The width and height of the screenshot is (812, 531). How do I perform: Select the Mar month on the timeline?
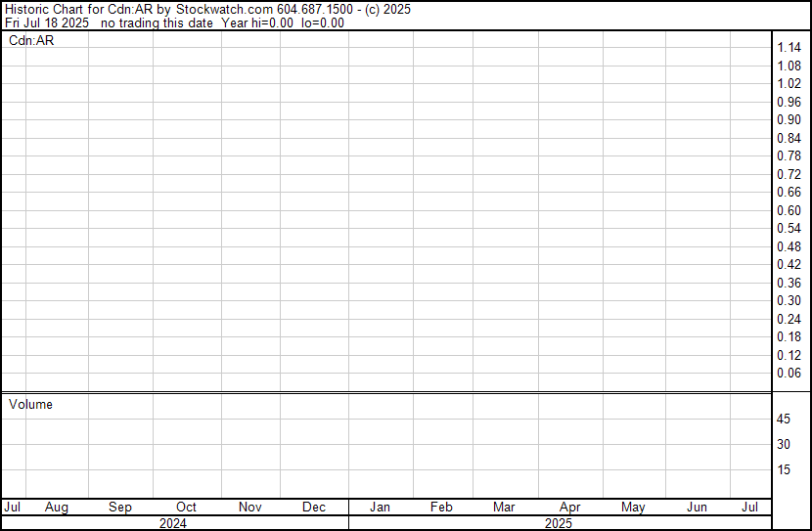coord(504,508)
